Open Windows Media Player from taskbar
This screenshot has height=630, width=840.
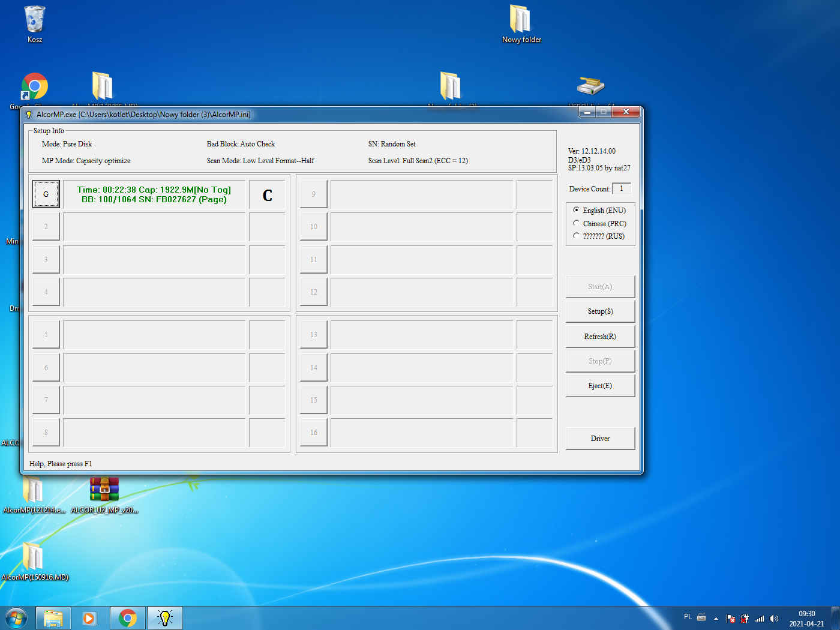[89, 618]
